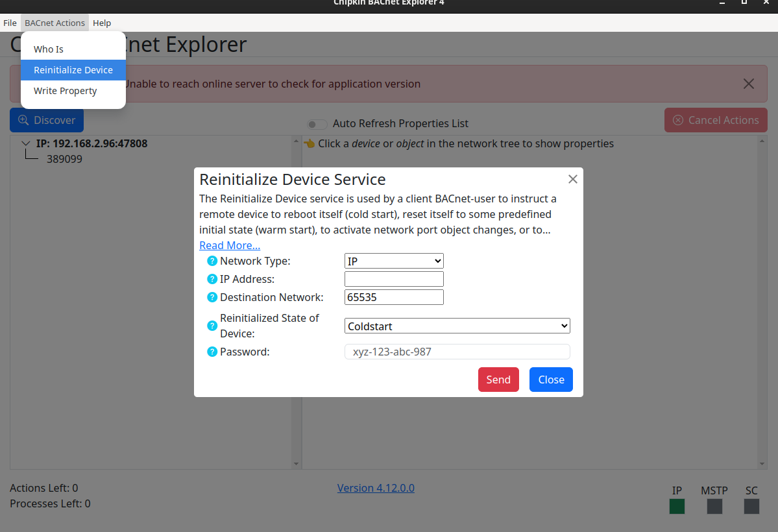
Task: Collapse the IP 192.168.2.96:47808 tree node
Action: [26, 143]
